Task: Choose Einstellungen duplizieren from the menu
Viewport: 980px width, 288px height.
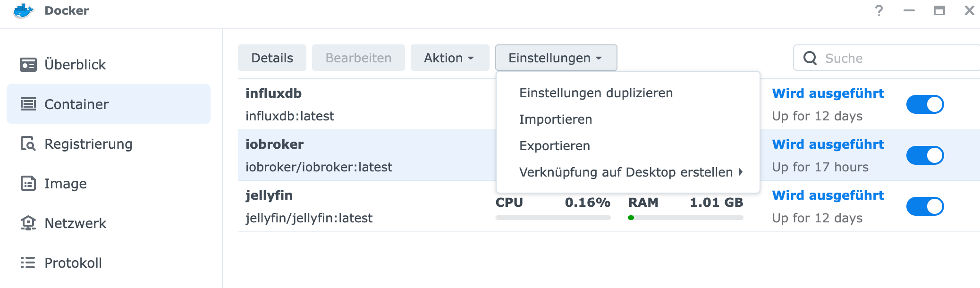Action: 596,93
